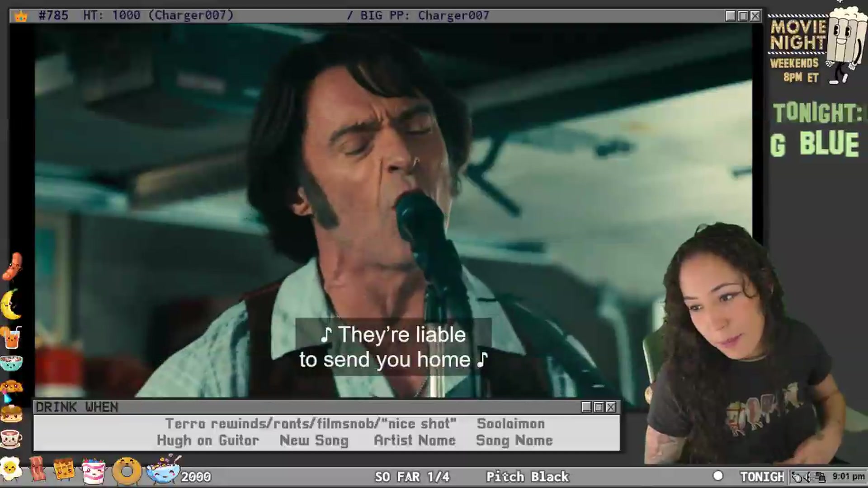Close the main movie window
868x488 pixels.
(x=755, y=16)
